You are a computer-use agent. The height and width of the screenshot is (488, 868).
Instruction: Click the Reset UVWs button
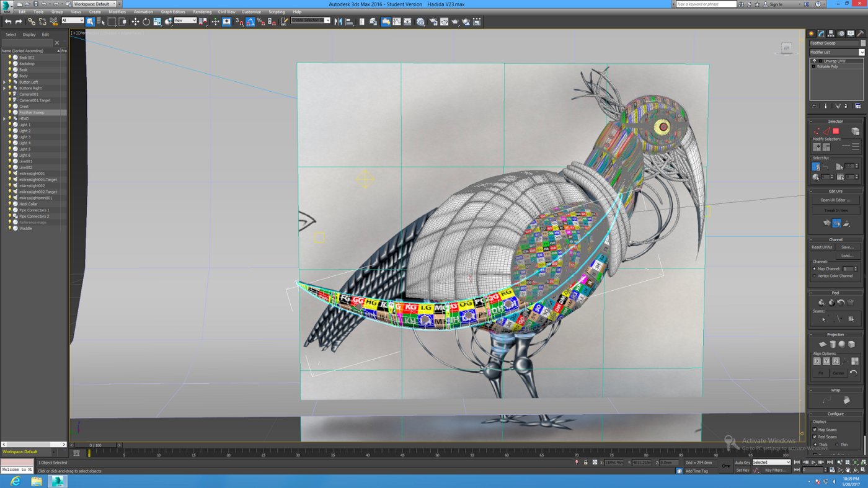[821, 247]
